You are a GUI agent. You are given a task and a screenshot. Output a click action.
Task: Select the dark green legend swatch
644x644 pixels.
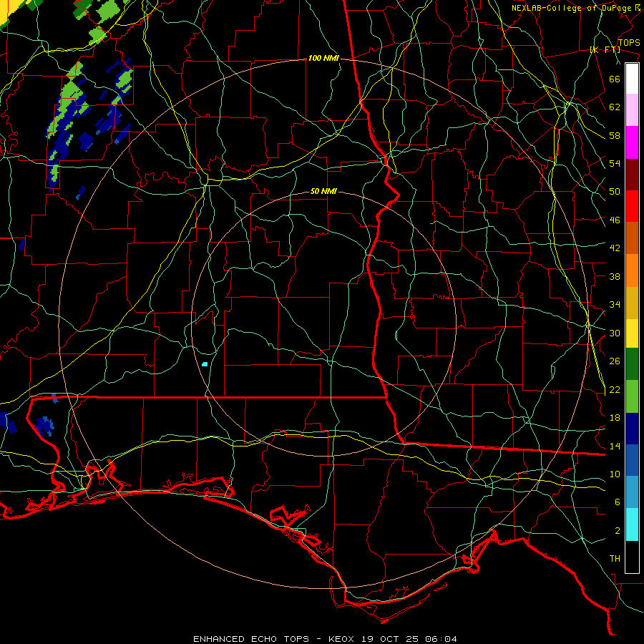pyautogui.click(x=632, y=364)
